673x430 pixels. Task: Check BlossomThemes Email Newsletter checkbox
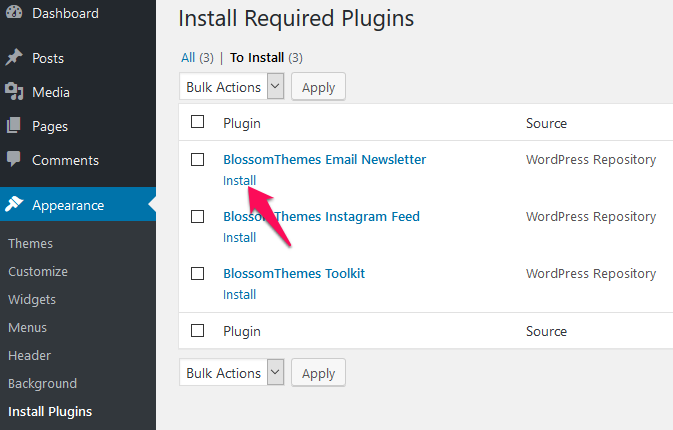click(x=197, y=160)
